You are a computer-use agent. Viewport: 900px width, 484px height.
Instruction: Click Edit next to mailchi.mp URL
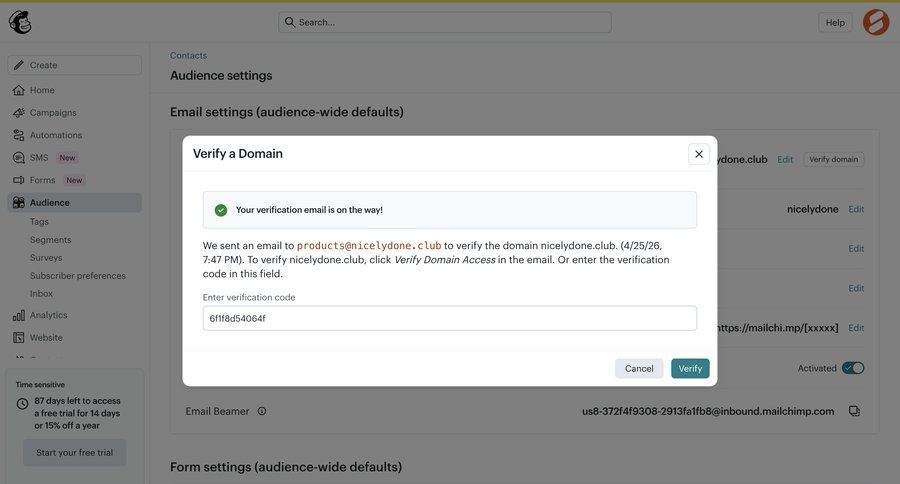pyautogui.click(x=856, y=328)
